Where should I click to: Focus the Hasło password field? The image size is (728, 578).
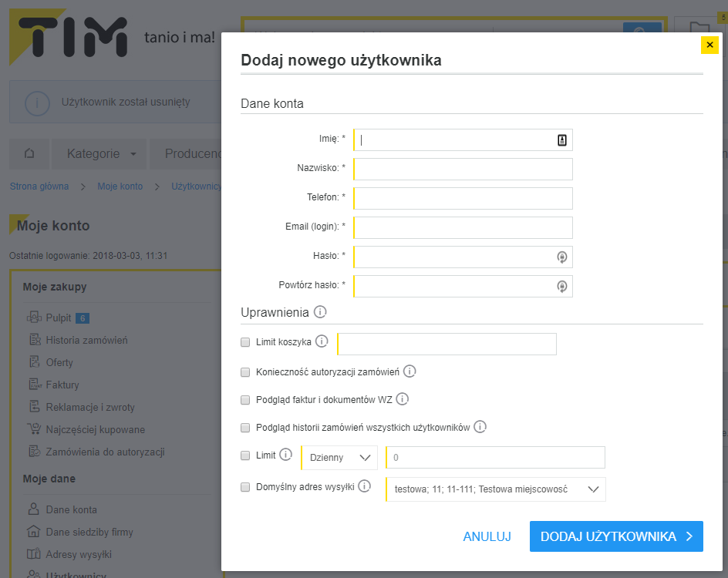463,257
